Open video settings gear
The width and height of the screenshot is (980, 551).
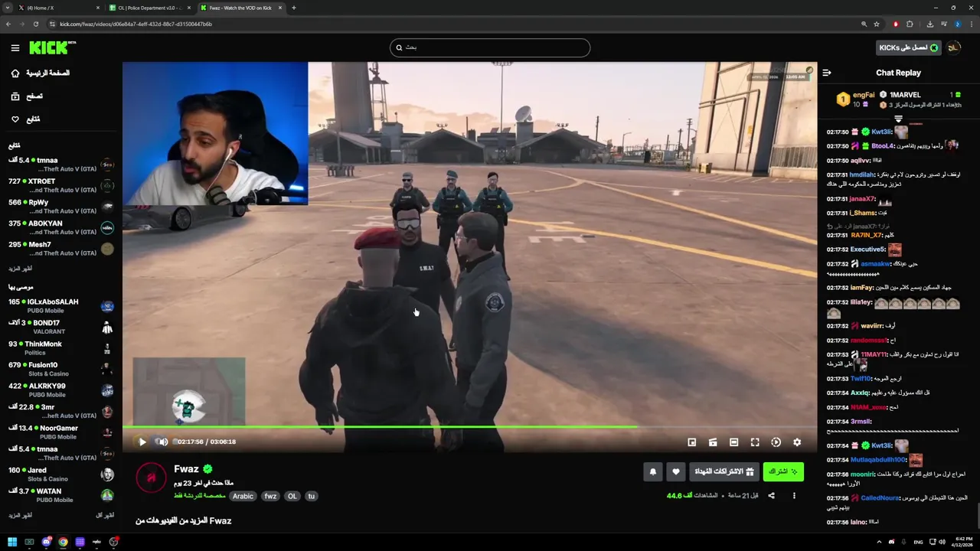(x=797, y=442)
